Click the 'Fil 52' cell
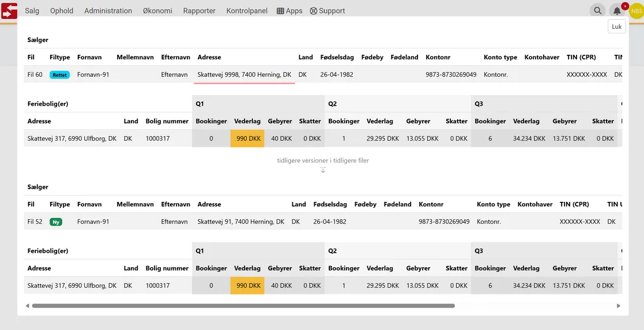644x330 pixels. (35, 222)
